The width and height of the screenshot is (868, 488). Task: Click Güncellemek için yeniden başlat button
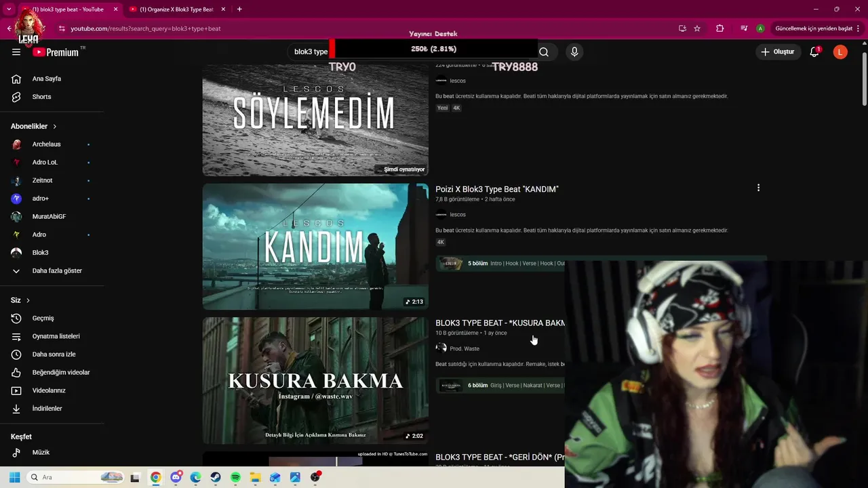pyautogui.click(x=816, y=28)
